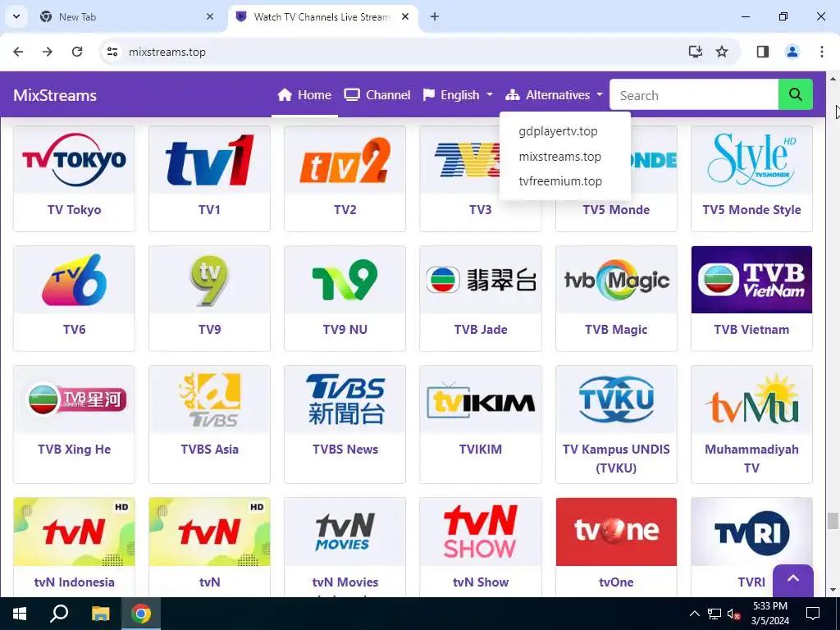Click the address bar URL mixstreams.top
This screenshot has height=630, width=840.
coord(167,52)
